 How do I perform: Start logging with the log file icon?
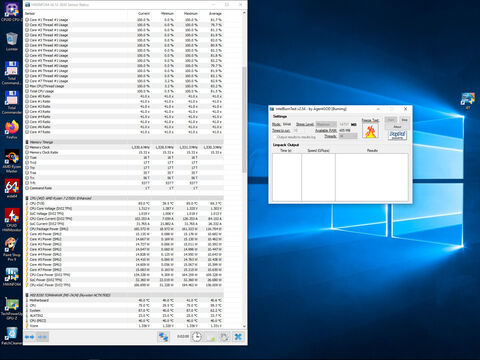(211, 337)
